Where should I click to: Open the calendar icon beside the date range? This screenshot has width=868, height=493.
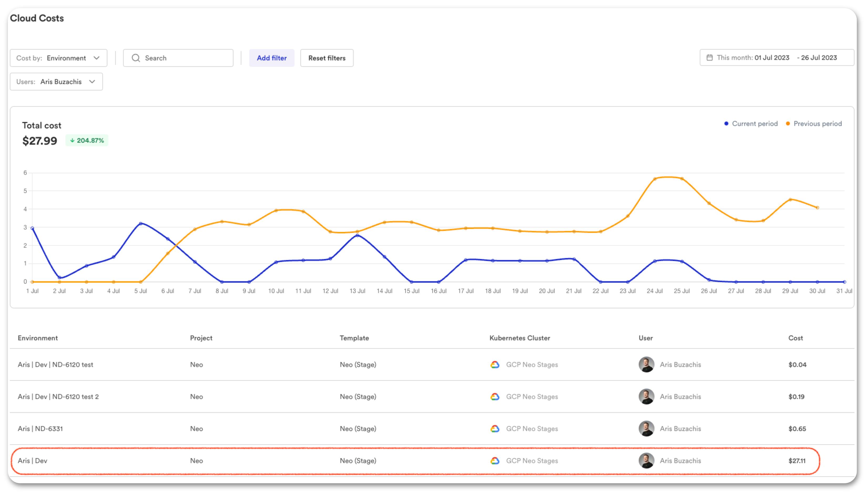click(x=709, y=58)
